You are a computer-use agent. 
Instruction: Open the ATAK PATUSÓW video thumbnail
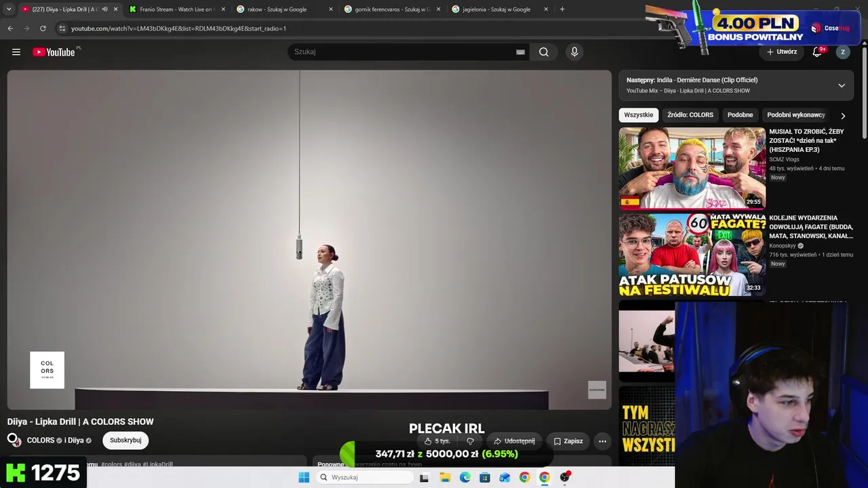coord(692,255)
